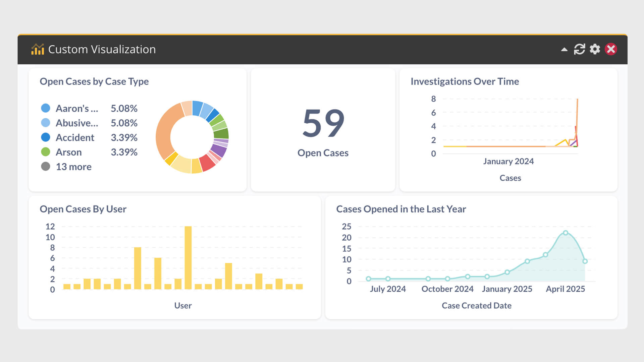
Task: Click the Cases Opened in the Last Year heading
Action: point(401,209)
